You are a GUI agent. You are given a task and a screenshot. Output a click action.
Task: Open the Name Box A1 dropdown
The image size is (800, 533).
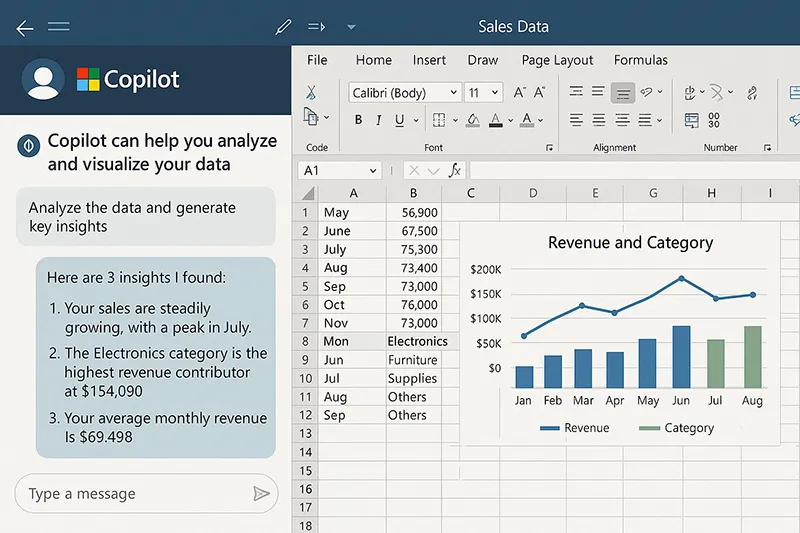(x=373, y=171)
